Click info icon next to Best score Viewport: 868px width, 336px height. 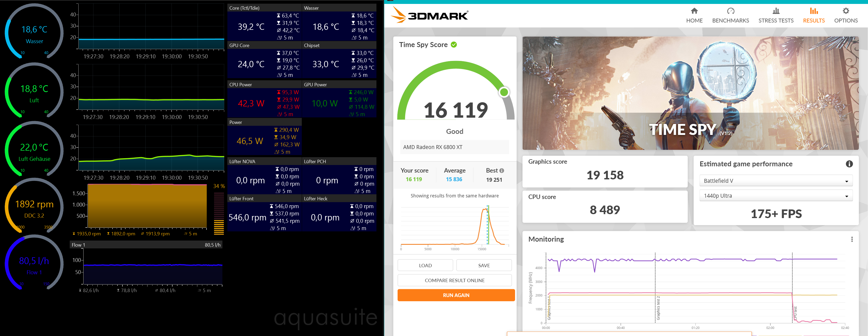(502, 171)
